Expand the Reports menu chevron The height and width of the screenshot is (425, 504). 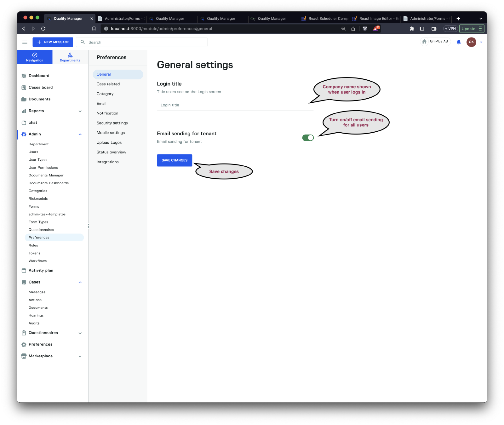click(80, 111)
